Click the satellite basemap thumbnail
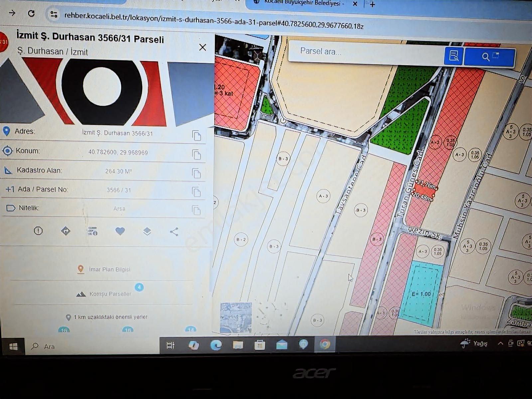 236,317
